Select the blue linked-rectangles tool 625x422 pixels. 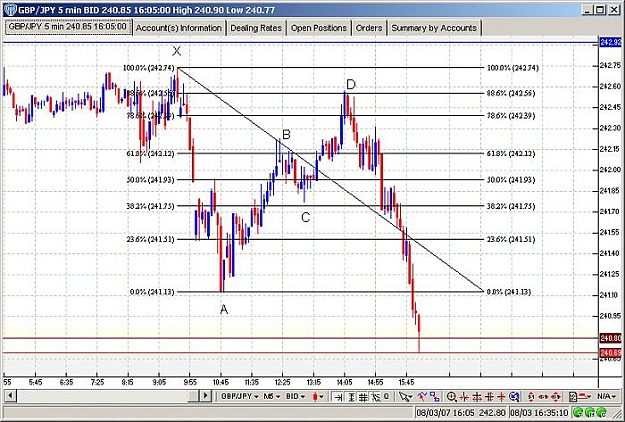click(x=434, y=396)
